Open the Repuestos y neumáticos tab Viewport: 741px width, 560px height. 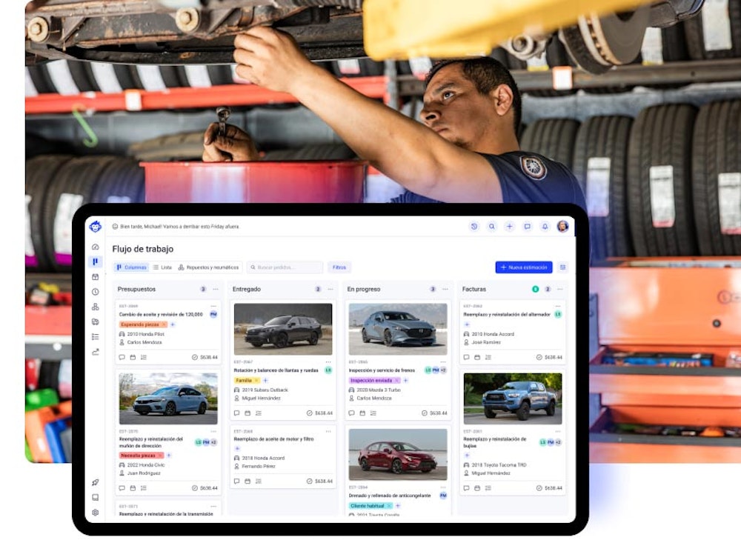pyautogui.click(x=210, y=267)
